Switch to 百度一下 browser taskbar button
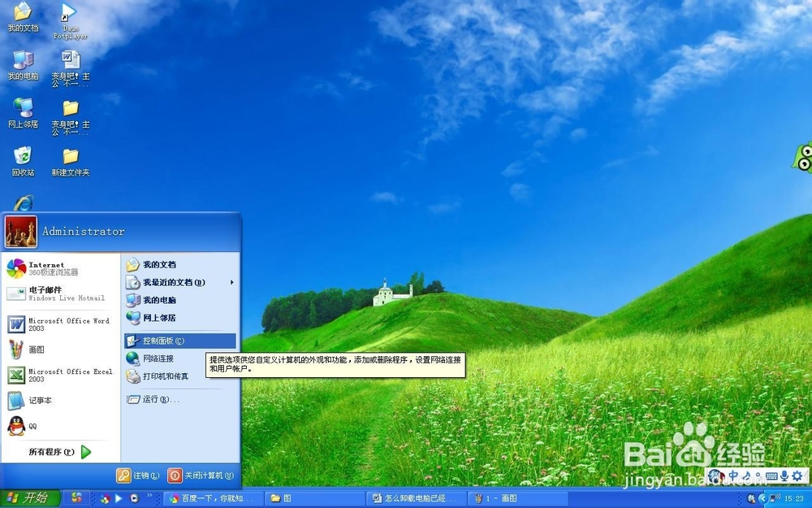812x508 pixels. pyautogui.click(x=214, y=499)
